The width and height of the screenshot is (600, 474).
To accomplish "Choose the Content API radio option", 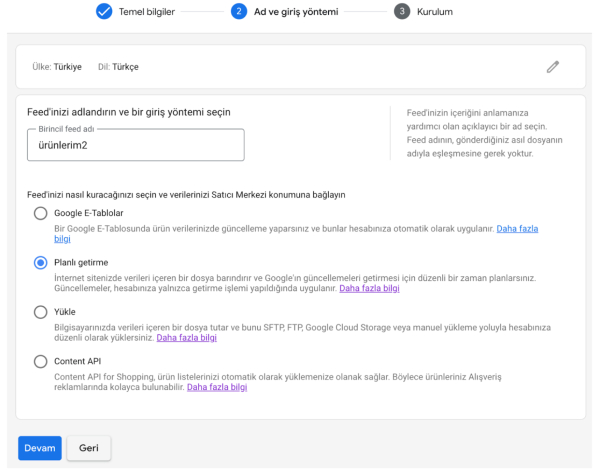I will [x=41, y=361].
